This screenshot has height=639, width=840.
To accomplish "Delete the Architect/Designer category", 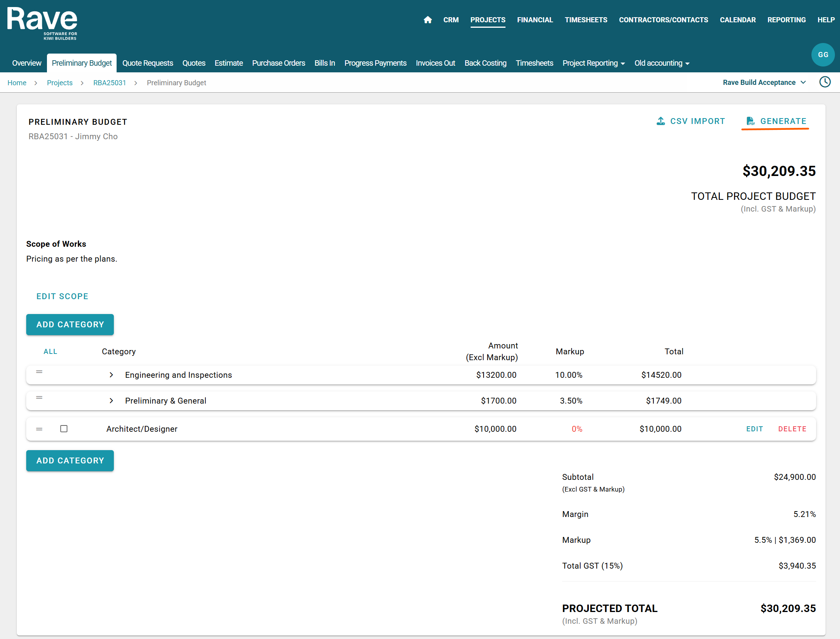I will tap(792, 429).
